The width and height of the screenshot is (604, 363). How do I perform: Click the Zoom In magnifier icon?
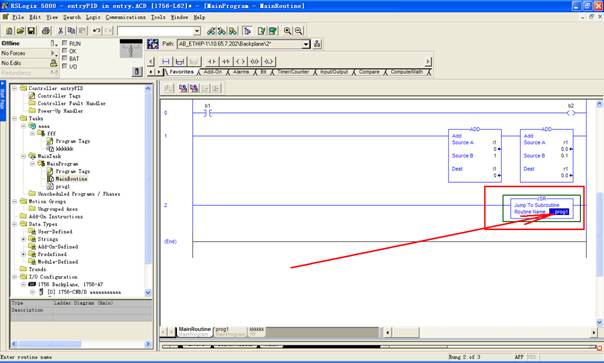coord(287,31)
